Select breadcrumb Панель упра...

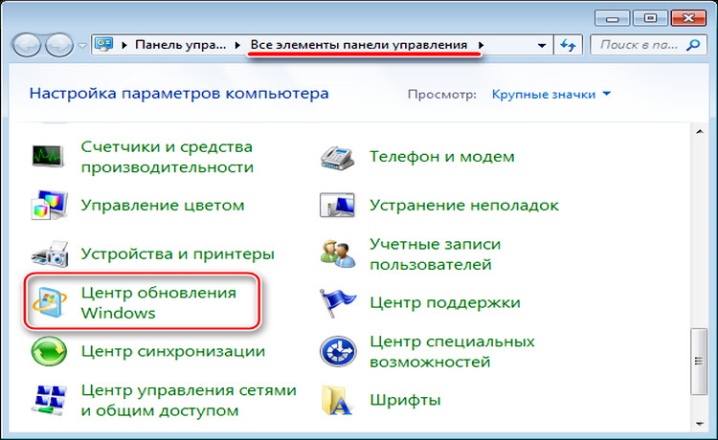(x=180, y=45)
